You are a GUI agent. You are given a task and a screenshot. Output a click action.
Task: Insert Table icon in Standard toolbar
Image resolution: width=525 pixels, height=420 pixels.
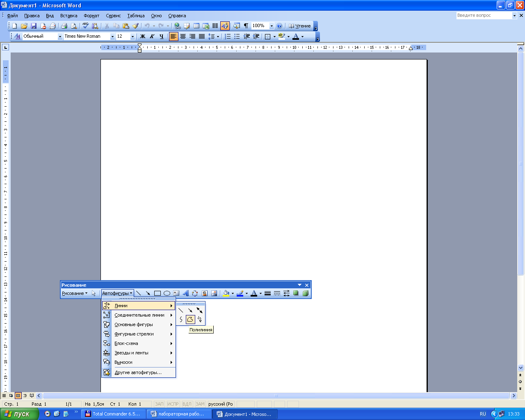[x=196, y=26]
